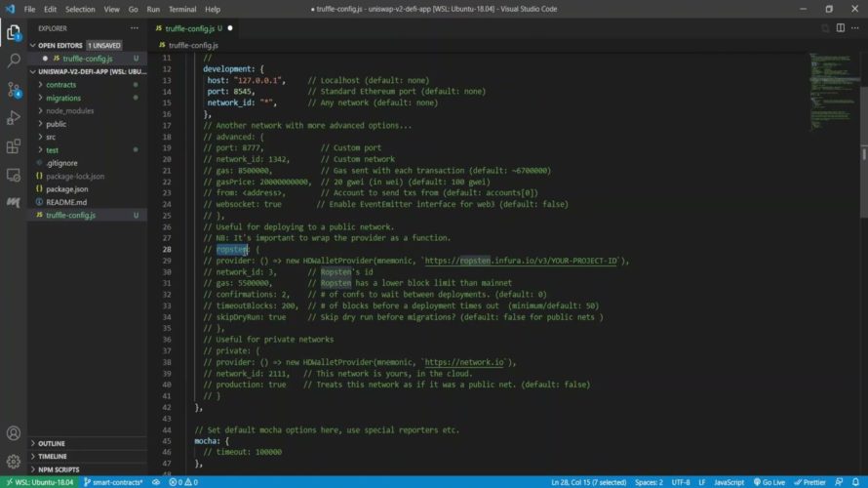Open the Edit menu
Viewport: 868px width, 488px height.
pos(50,10)
